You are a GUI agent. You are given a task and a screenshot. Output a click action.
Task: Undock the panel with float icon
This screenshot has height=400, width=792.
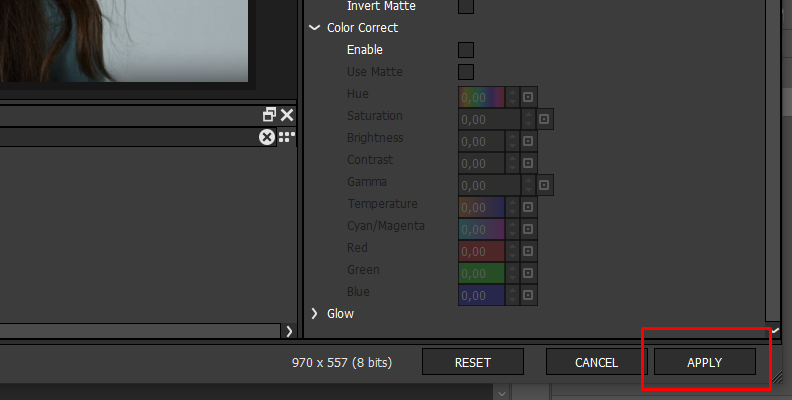pyautogui.click(x=270, y=115)
